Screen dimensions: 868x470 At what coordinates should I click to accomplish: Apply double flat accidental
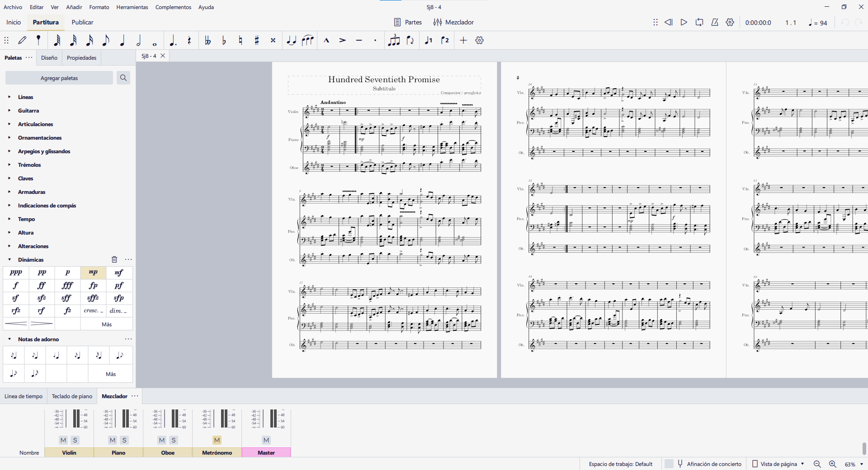[208, 40]
